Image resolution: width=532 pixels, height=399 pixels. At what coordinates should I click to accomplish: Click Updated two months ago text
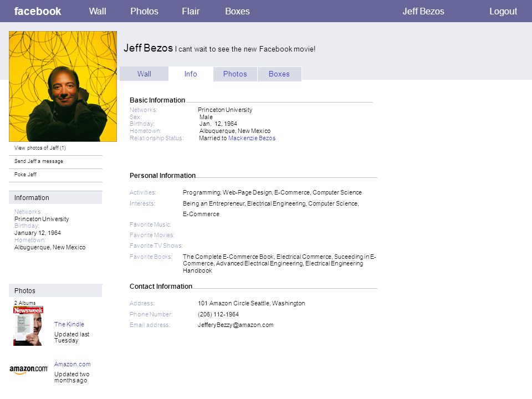(x=71, y=377)
